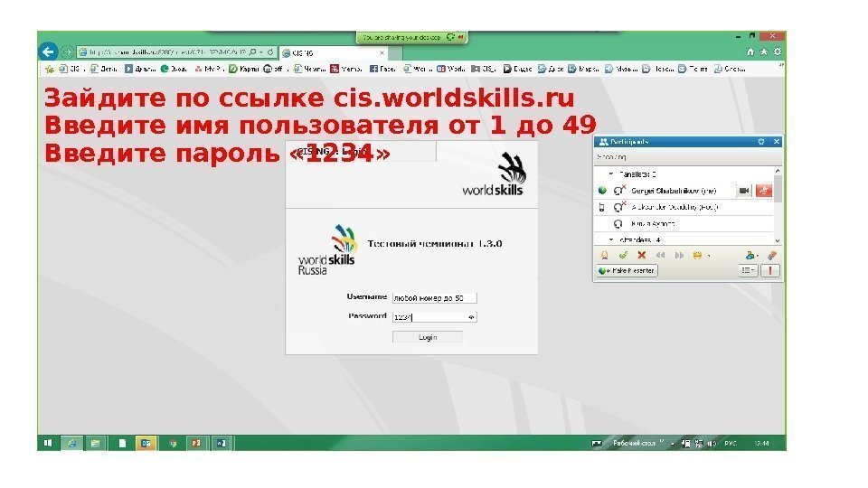Click the red exclamation button
The image size is (868, 488).
[x=770, y=270]
